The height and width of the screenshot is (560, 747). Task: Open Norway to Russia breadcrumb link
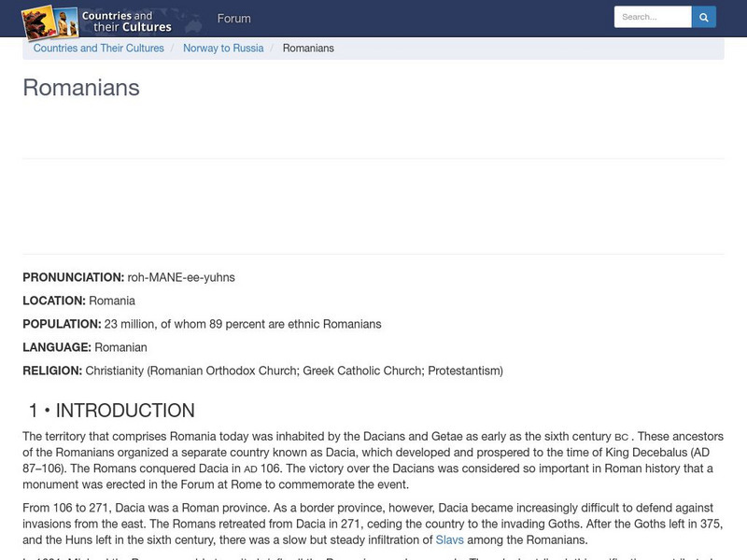[223, 49]
